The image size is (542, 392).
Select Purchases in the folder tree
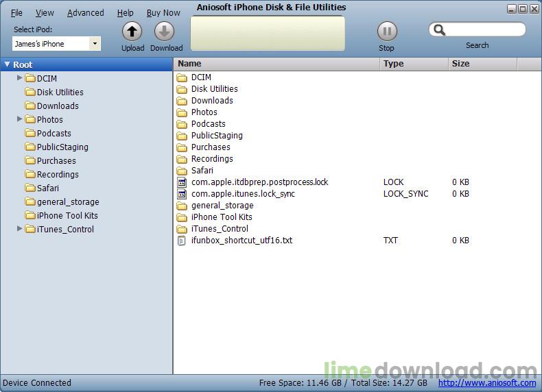click(x=56, y=160)
